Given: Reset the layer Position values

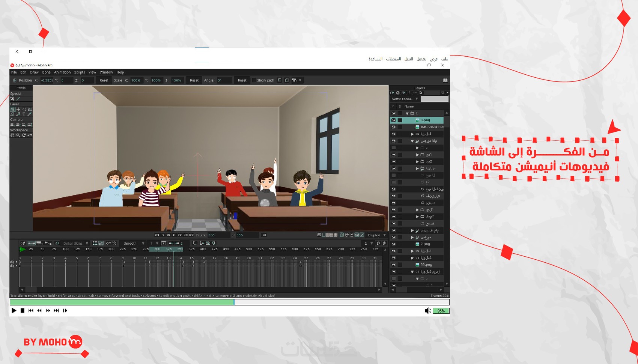Looking at the screenshot, I should coord(104,80).
